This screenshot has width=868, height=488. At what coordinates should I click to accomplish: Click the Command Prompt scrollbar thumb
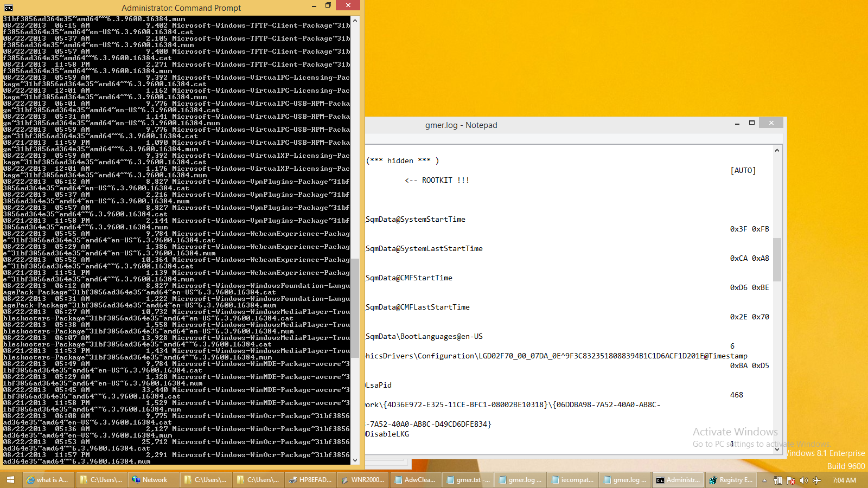pyautogui.click(x=355, y=308)
